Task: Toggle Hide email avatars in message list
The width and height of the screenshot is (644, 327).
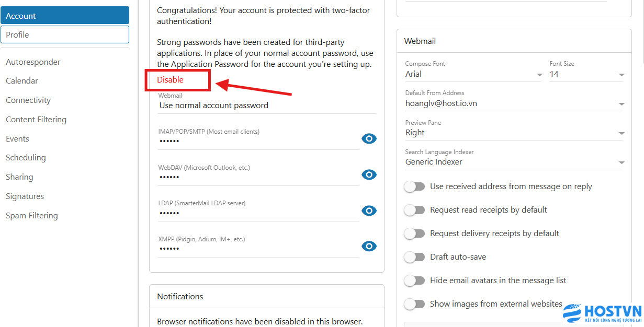Action: 414,281
